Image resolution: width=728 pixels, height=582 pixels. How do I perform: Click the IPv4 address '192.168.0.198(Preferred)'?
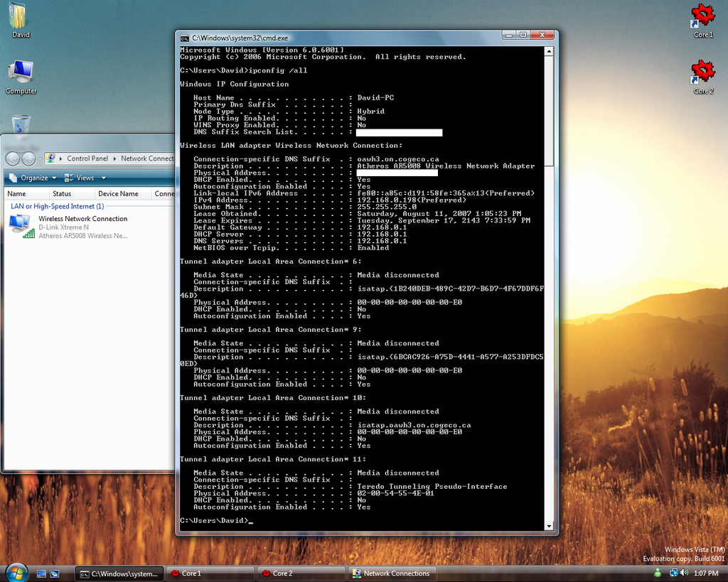coord(412,200)
